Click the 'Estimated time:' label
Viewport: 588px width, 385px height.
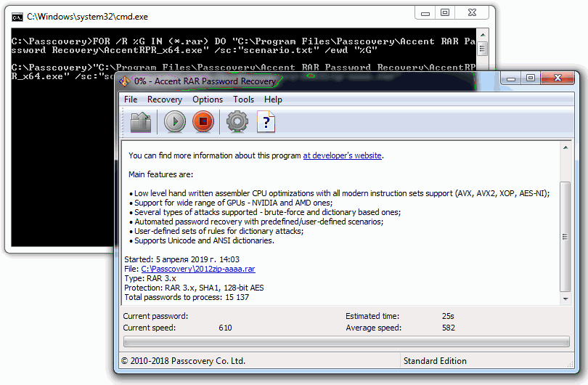pyautogui.click(x=372, y=316)
